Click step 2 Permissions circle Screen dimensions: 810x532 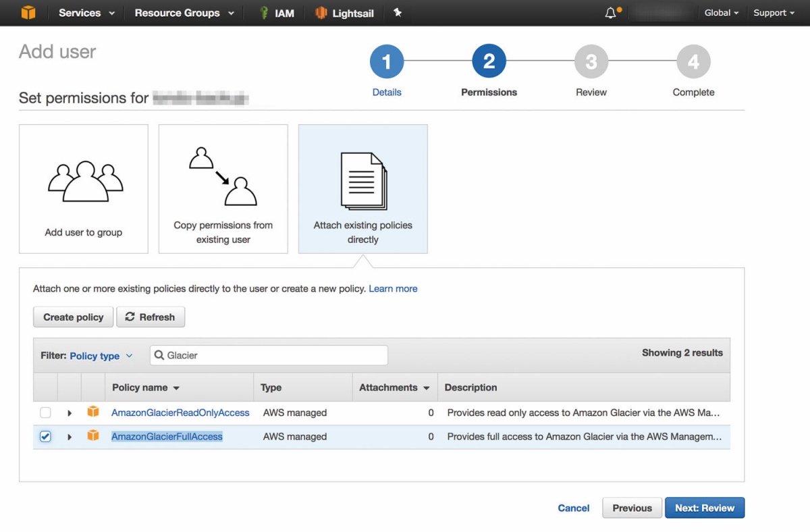click(x=489, y=62)
